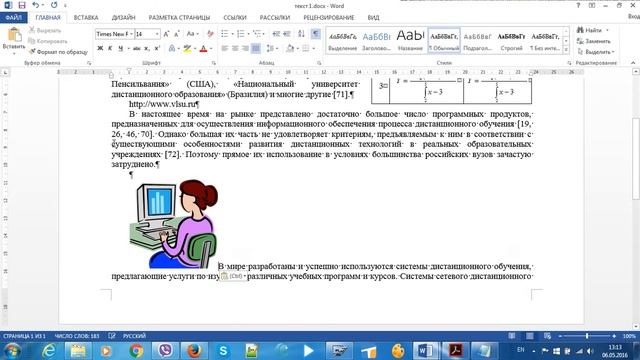640x360 pixels.
Task: Open the ФАЙЛ (File) tab
Action: [13, 18]
